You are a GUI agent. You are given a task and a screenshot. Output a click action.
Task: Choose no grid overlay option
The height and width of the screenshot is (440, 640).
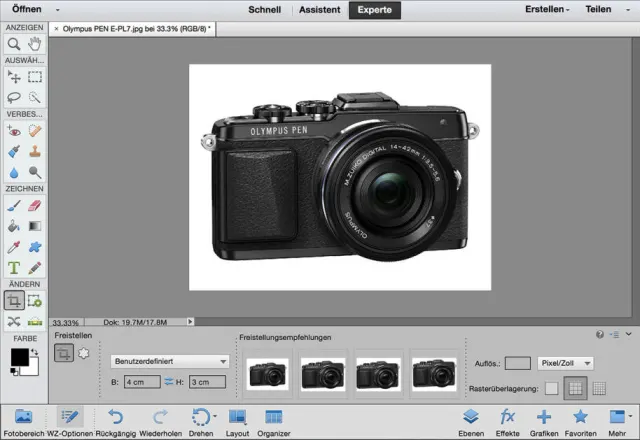[x=552, y=388]
